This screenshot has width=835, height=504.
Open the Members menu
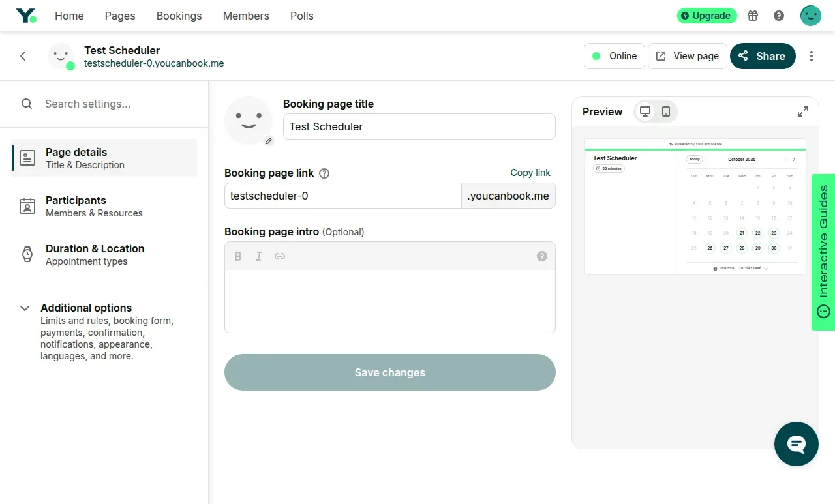246,16
